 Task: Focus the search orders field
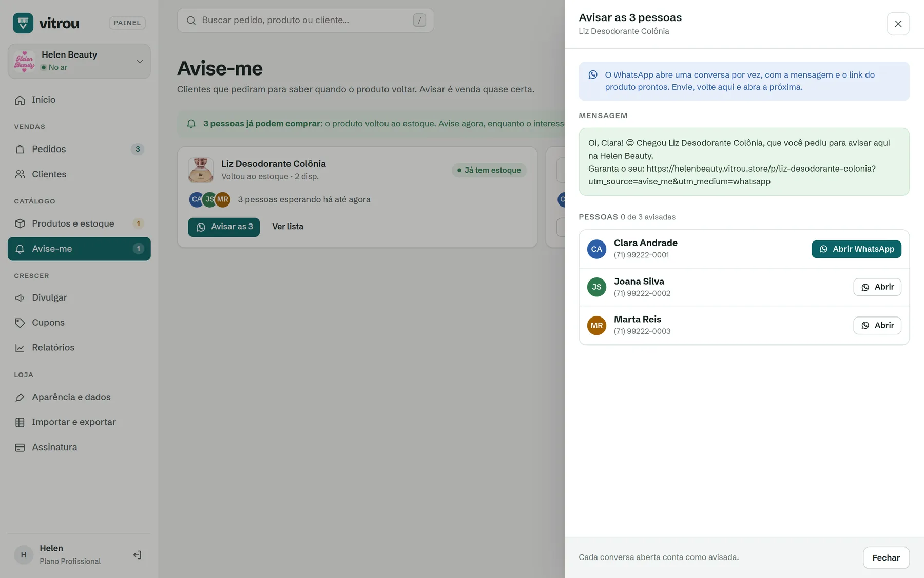coord(305,20)
